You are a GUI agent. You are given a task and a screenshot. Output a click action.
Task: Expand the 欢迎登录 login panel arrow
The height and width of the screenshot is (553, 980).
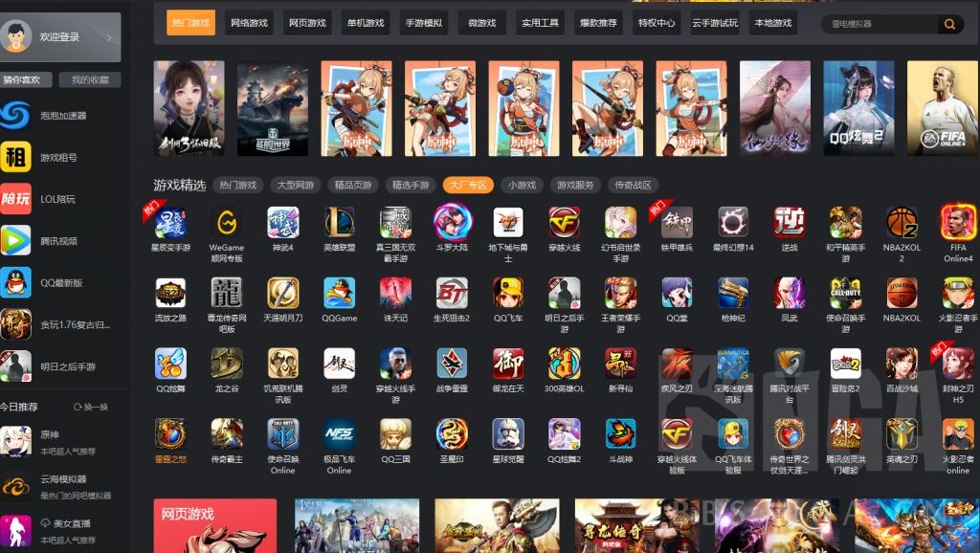[x=109, y=37]
